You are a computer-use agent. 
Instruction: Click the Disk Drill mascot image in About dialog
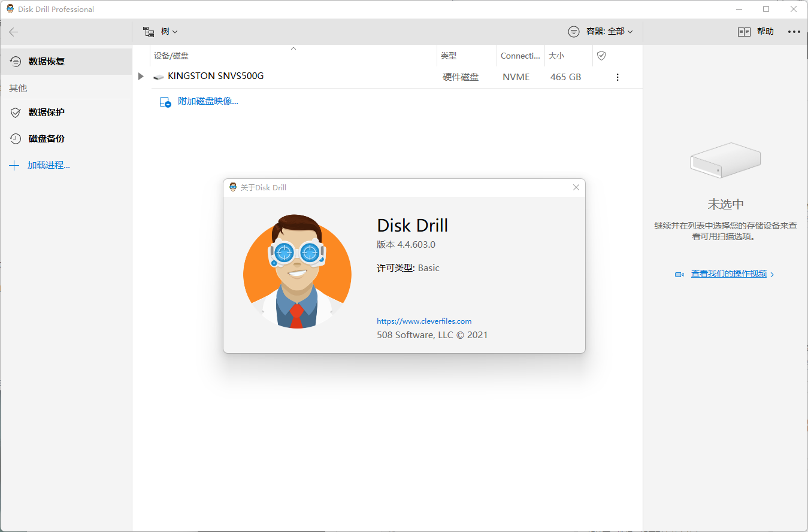pyautogui.click(x=297, y=272)
